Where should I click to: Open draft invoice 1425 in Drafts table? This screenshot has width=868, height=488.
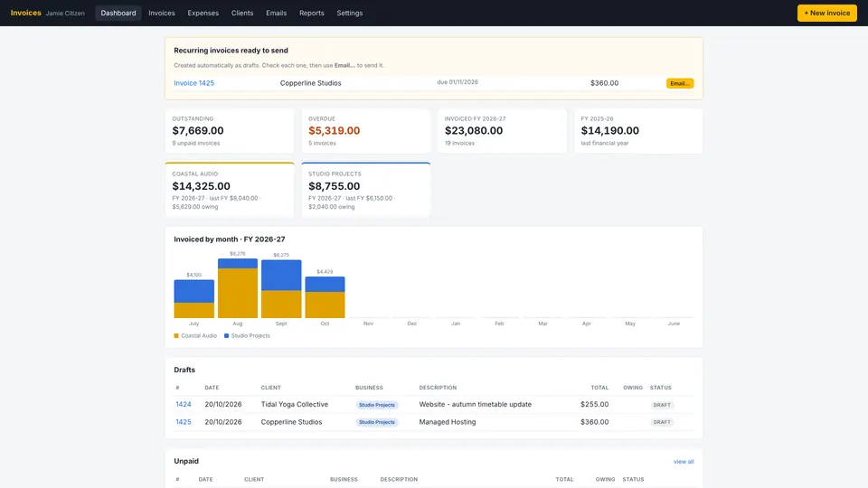coord(184,422)
